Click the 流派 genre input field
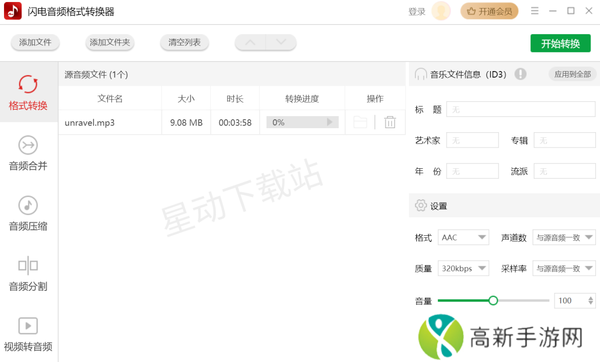Viewport: 600px width, 362px height. 565,171
